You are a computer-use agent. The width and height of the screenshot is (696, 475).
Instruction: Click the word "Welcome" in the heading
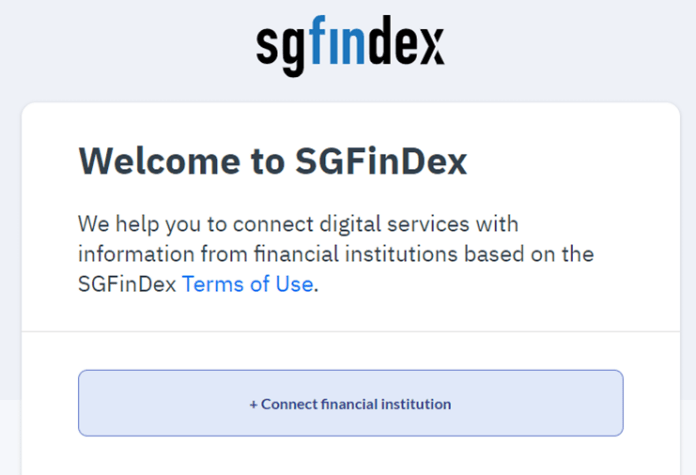(160, 161)
